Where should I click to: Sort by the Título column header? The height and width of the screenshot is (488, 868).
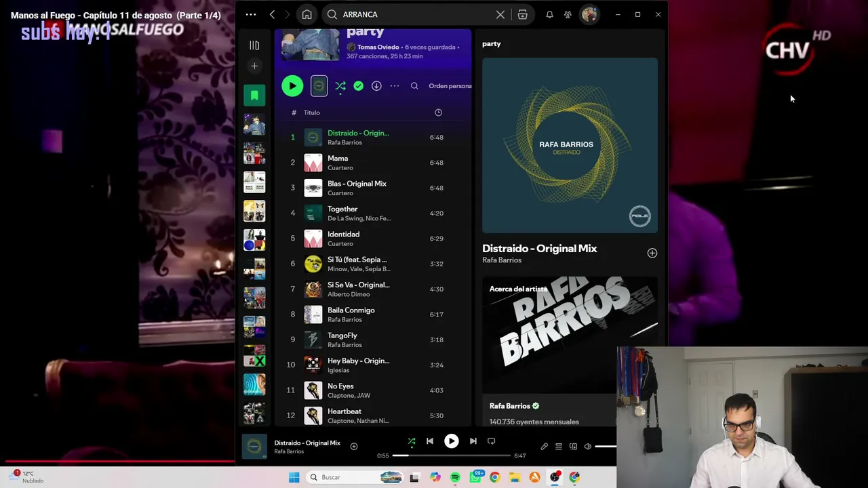tap(312, 113)
